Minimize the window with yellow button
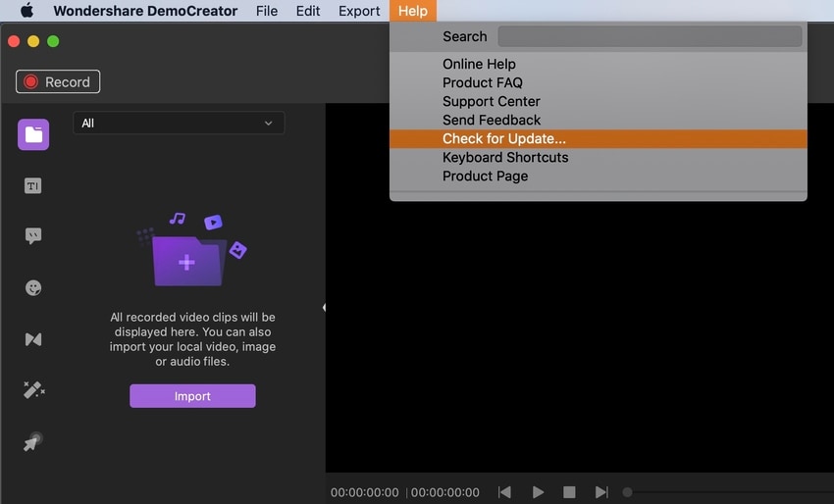Viewport: 834px width, 504px height. (x=33, y=41)
